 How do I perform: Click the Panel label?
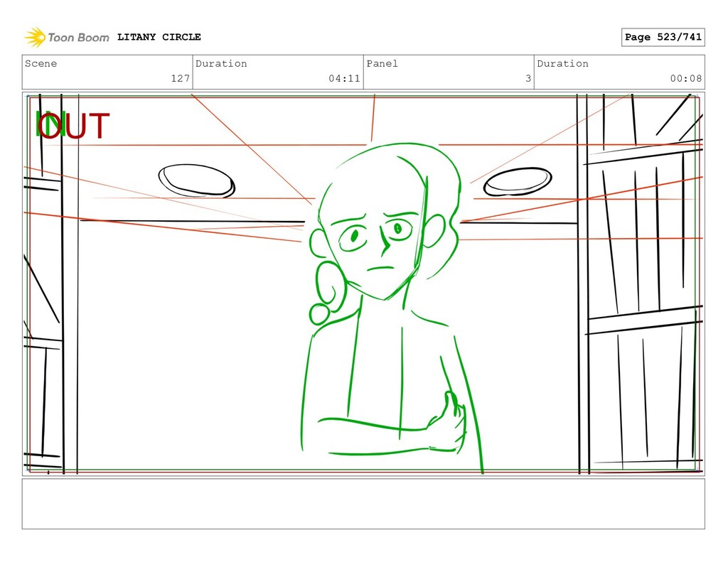pyautogui.click(x=382, y=63)
